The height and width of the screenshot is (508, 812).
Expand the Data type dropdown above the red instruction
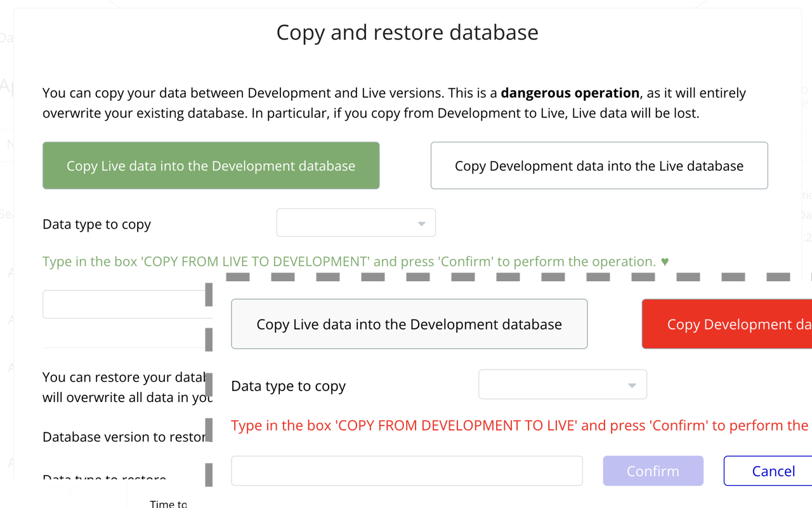point(563,385)
